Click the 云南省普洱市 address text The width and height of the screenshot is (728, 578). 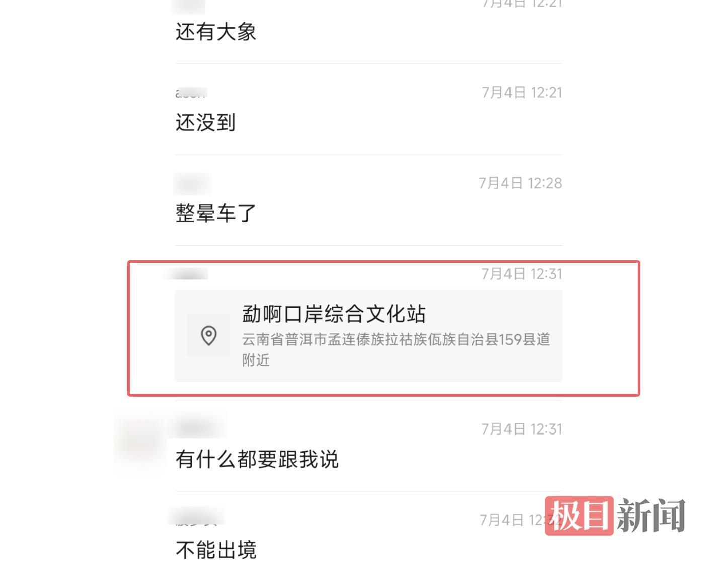pos(396,349)
